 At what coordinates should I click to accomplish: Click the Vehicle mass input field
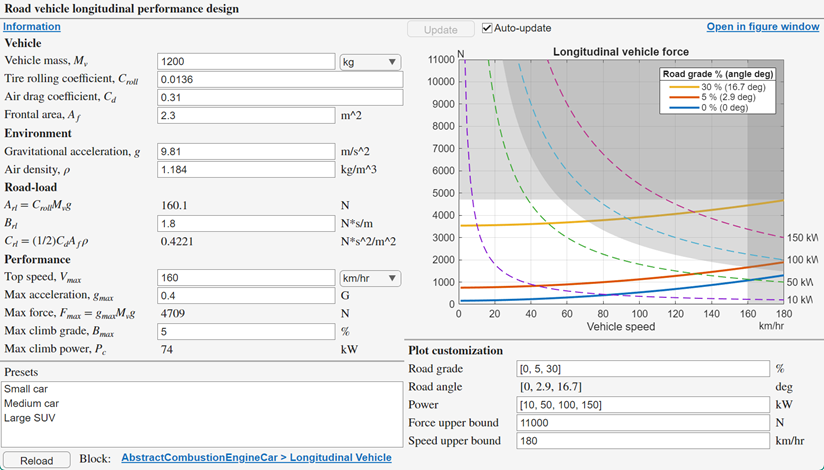coord(245,62)
